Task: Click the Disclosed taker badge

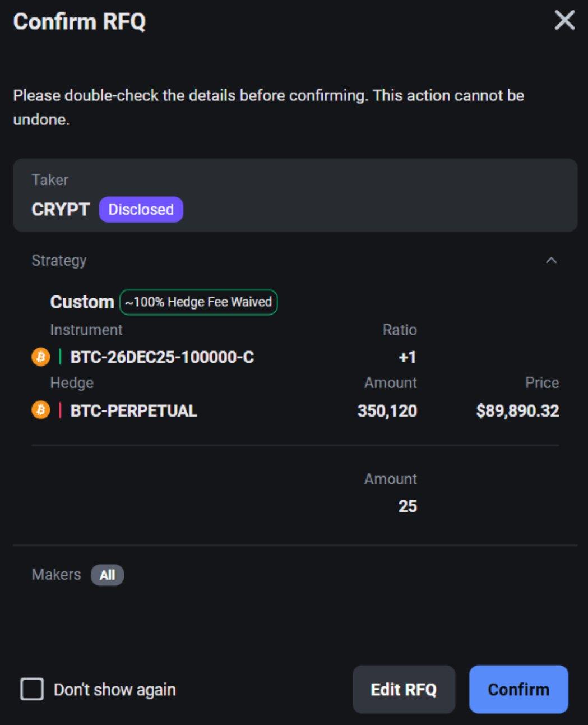Action: [x=141, y=210]
